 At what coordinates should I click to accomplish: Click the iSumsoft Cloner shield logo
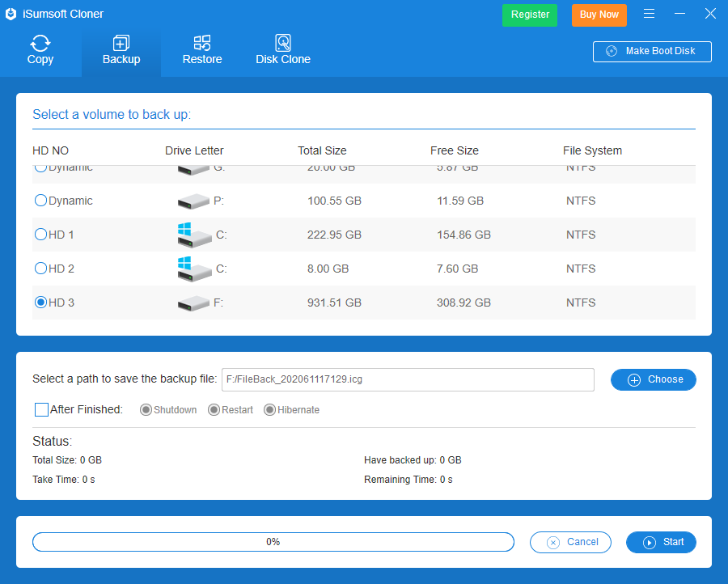pyautogui.click(x=11, y=14)
